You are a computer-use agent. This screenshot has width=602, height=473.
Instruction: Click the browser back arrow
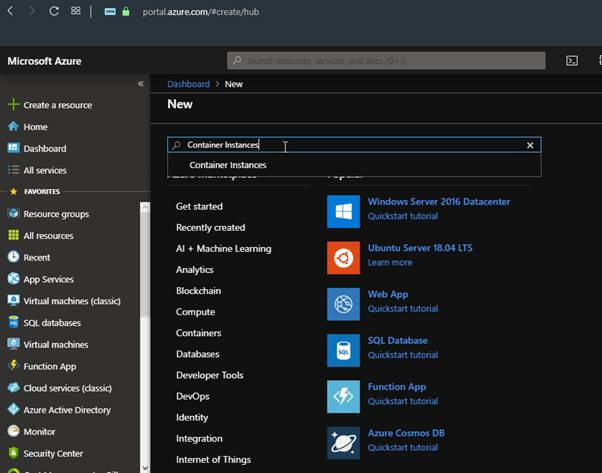[11, 11]
